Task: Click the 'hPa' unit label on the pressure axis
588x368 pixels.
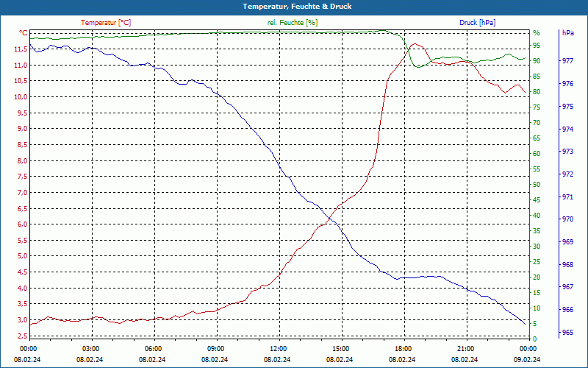Action: (568, 32)
